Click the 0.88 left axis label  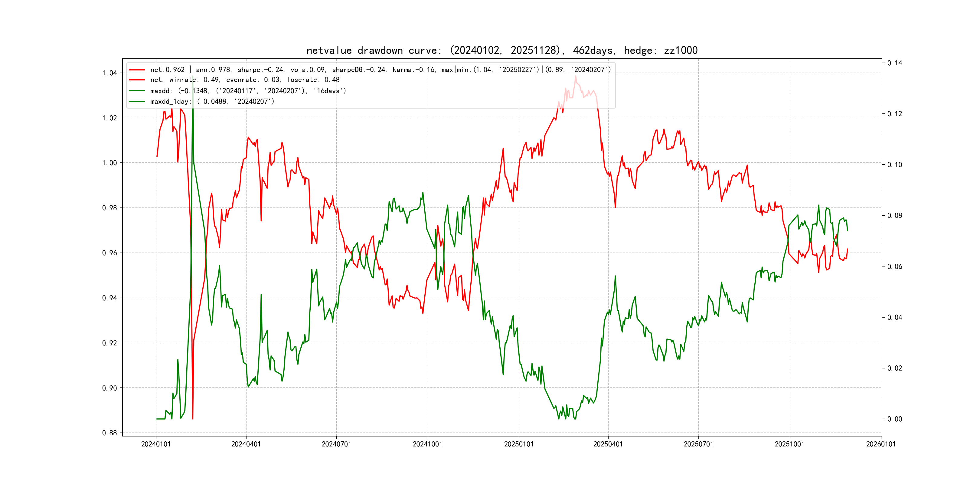(x=109, y=433)
